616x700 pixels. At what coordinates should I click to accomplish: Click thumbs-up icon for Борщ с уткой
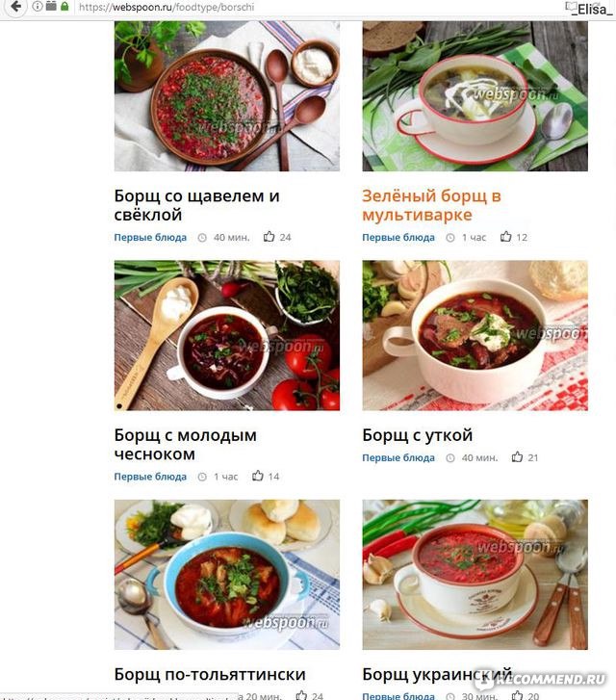click(x=517, y=457)
